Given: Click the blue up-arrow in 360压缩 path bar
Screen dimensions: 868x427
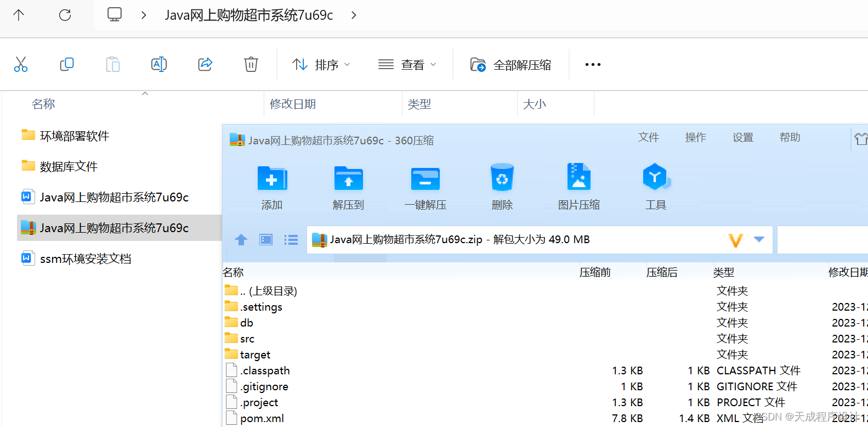Looking at the screenshot, I should (241, 240).
